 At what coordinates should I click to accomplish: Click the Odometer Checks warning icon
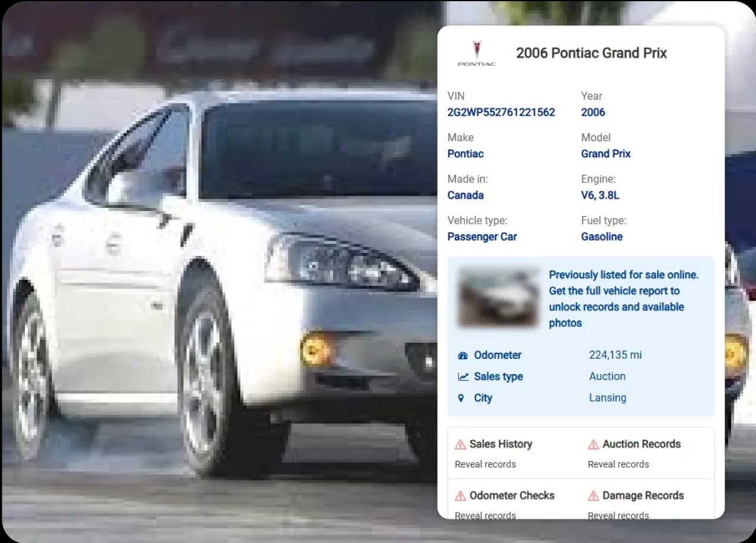[x=460, y=496]
